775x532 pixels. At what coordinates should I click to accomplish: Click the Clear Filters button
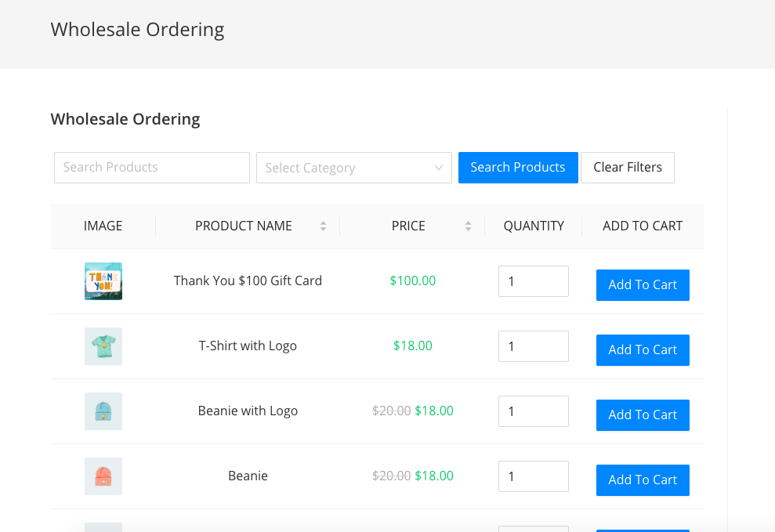[627, 168]
